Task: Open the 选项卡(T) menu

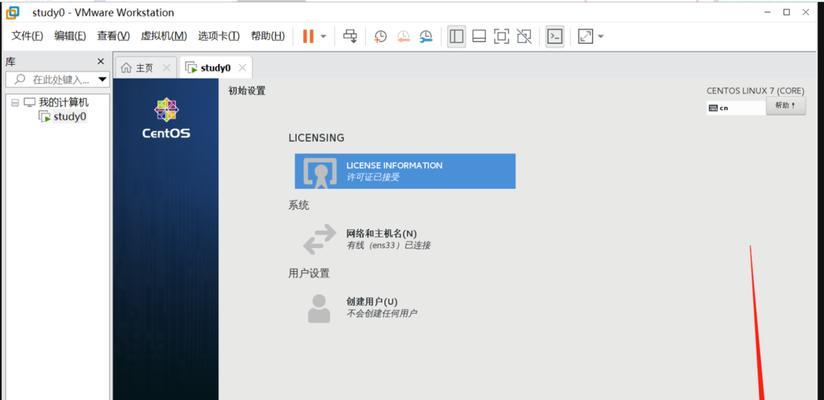Action: tap(219, 36)
